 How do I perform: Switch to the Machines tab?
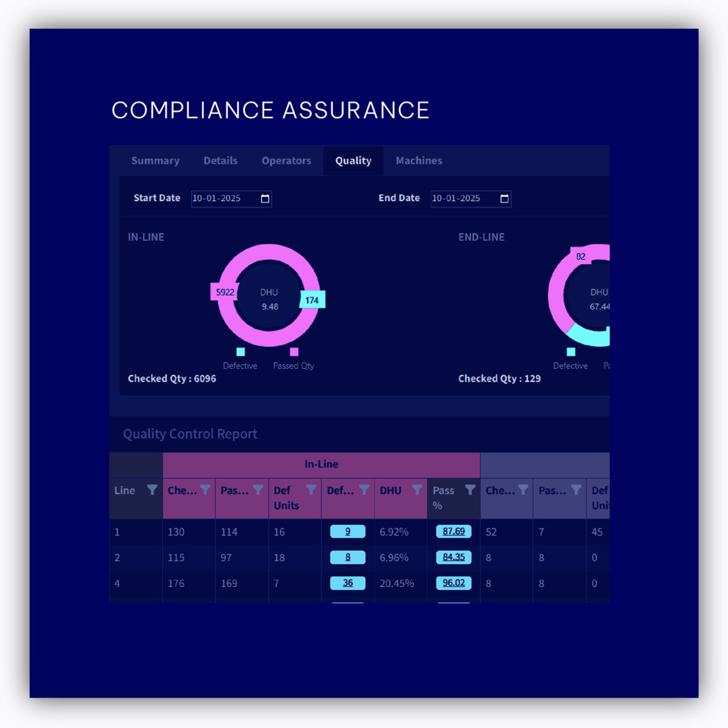point(419,160)
